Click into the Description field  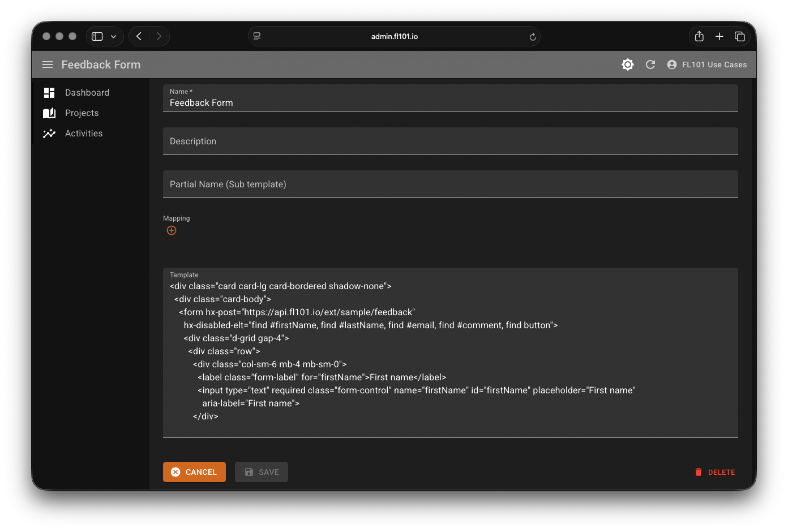click(x=450, y=141)
